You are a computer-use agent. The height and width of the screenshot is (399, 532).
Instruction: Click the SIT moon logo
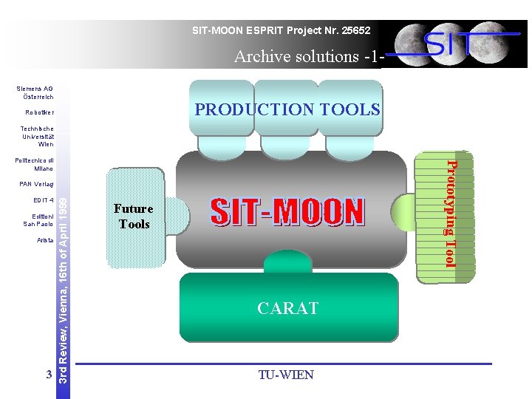pyautogui.click(x=454, y=44)
